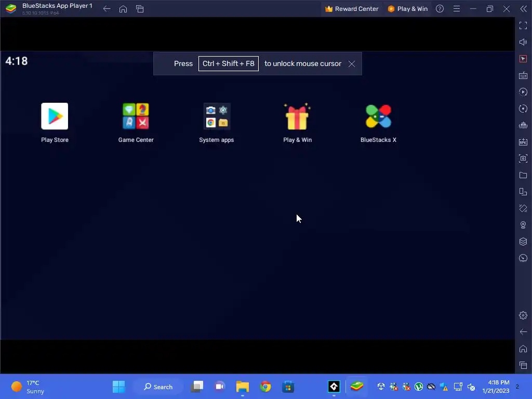Open recent apps from the top bar

[140, 9]
